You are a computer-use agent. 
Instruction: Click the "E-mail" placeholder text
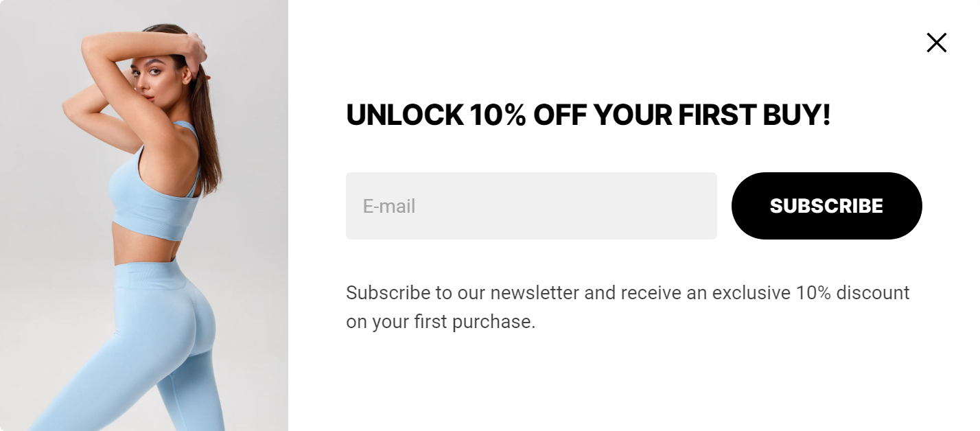[x=389, y=206]
